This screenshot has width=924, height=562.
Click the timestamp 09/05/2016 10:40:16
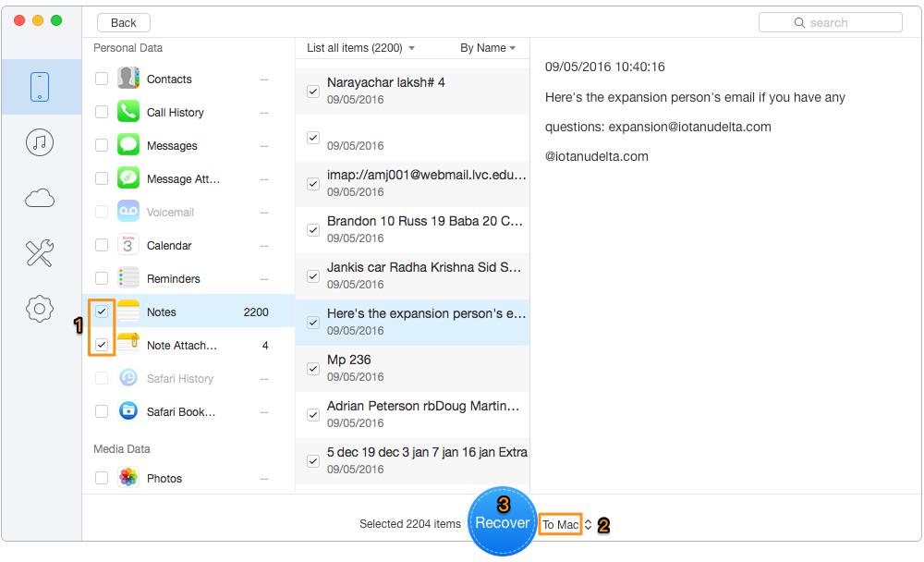[x=604, y=67]
